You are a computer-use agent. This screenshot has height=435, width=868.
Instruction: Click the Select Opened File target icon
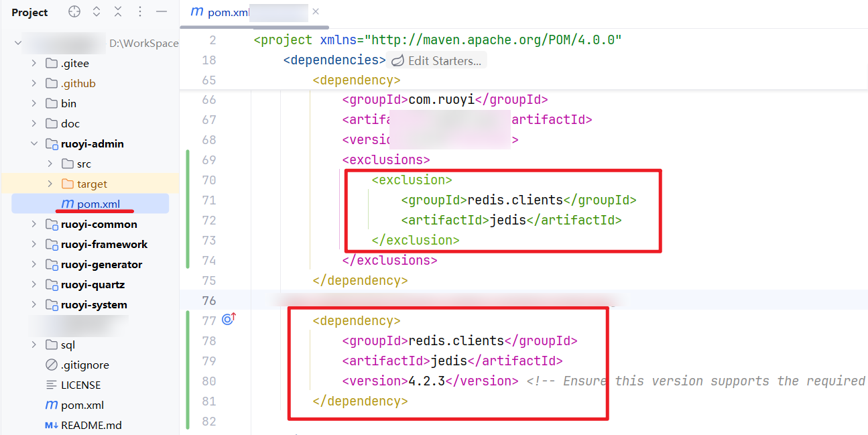tap(74, 12)
